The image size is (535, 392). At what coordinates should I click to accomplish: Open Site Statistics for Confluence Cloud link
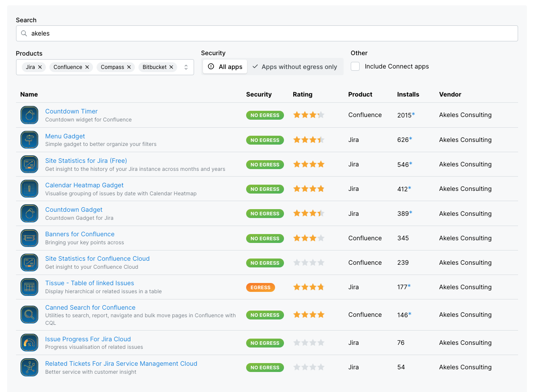[97, 259]
